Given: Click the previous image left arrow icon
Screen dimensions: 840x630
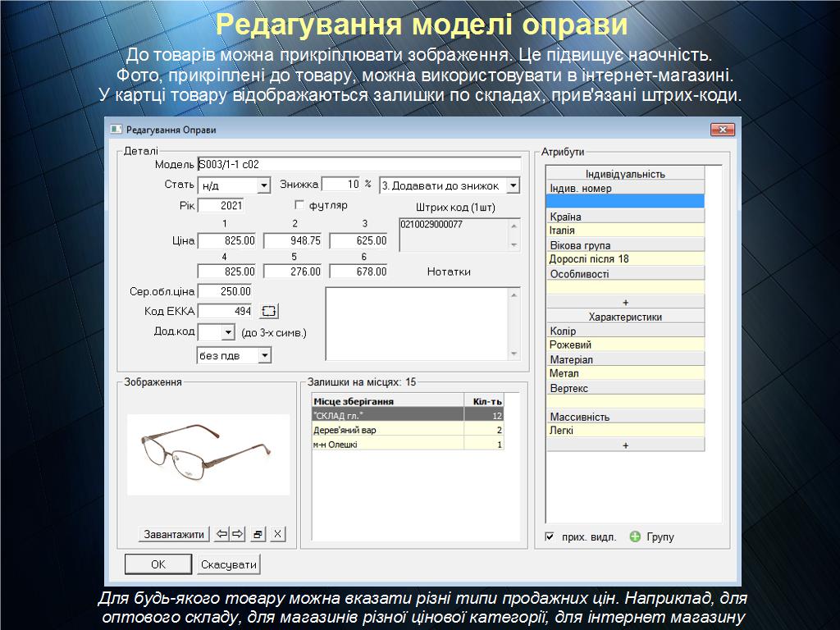Looking at the screenshot, I should tap(221, 534).
